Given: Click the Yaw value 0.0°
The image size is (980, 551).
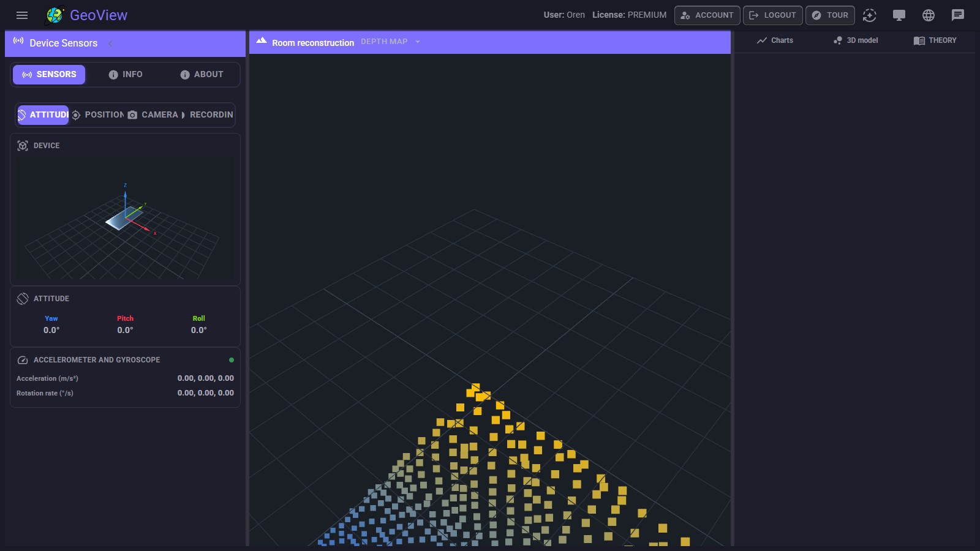Looking at the screenshot, I should (51, 330).
